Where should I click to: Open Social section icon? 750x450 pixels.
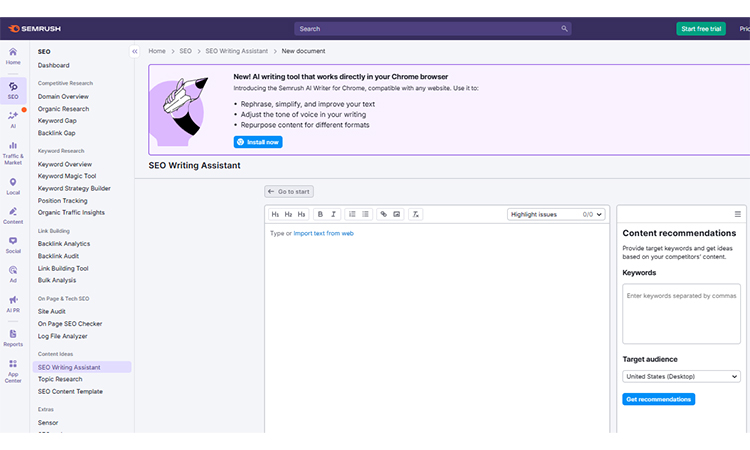pos(13,245)
